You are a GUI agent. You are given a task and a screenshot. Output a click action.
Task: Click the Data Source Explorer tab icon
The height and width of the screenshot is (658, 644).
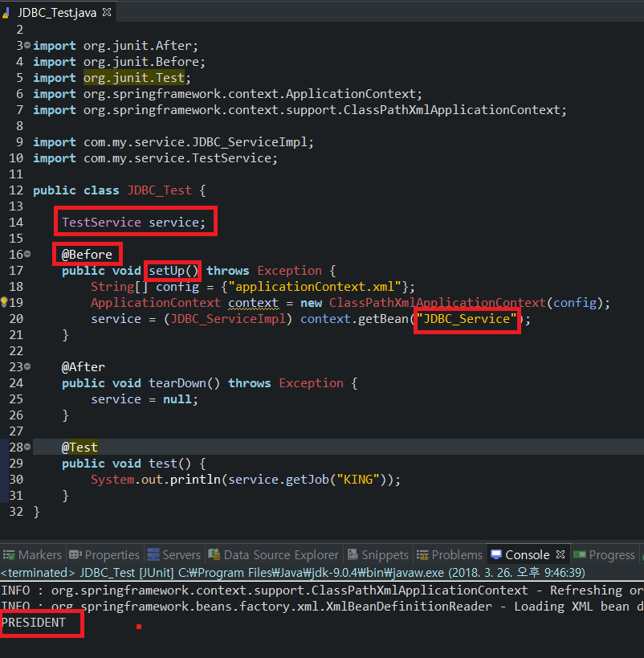pyautogui.click(x=214, y=554)
